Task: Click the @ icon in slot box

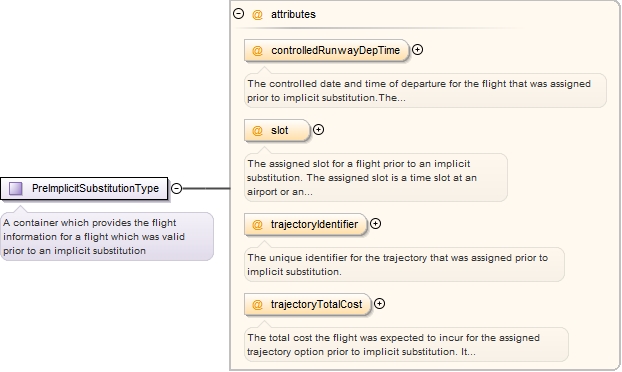Action: tap(257, 130)
